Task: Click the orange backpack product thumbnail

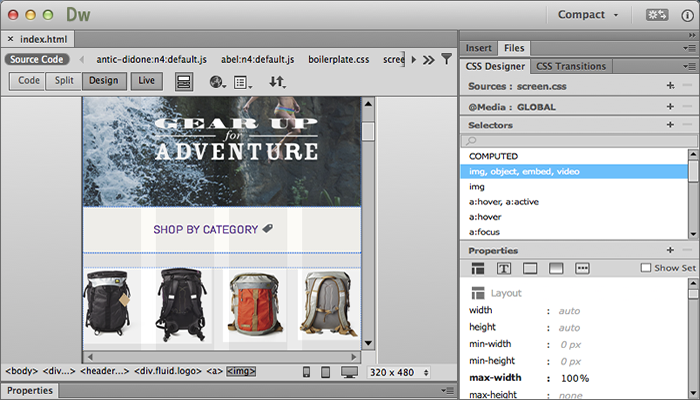Action: (x=254, y=304)
